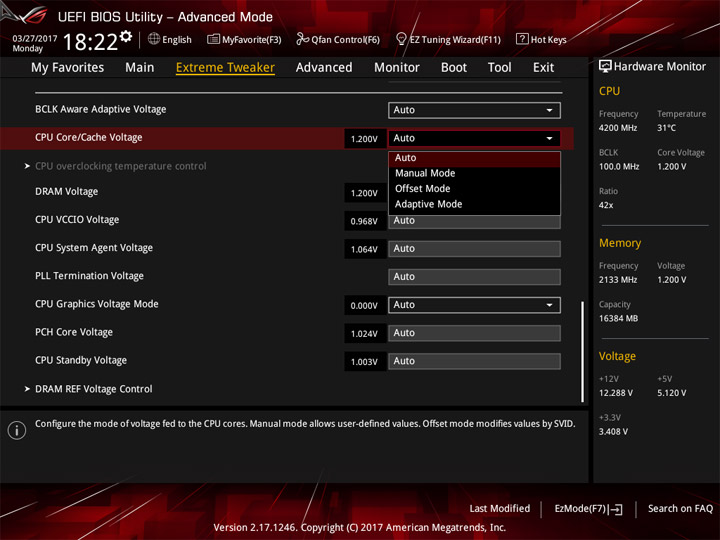This screenshot has height=540, width=720.
Task: Click the Last Modified button
Action: (500, 509)
